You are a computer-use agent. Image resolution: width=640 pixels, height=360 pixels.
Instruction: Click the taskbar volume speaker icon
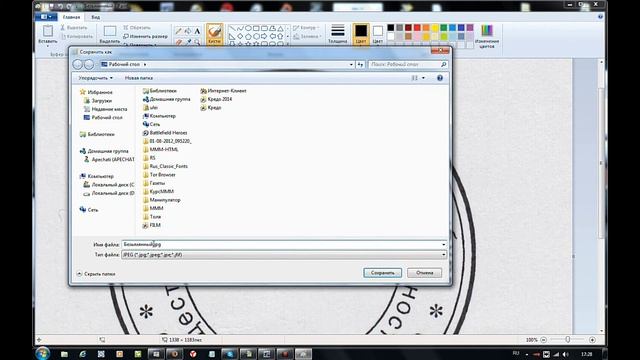point(565,354)
